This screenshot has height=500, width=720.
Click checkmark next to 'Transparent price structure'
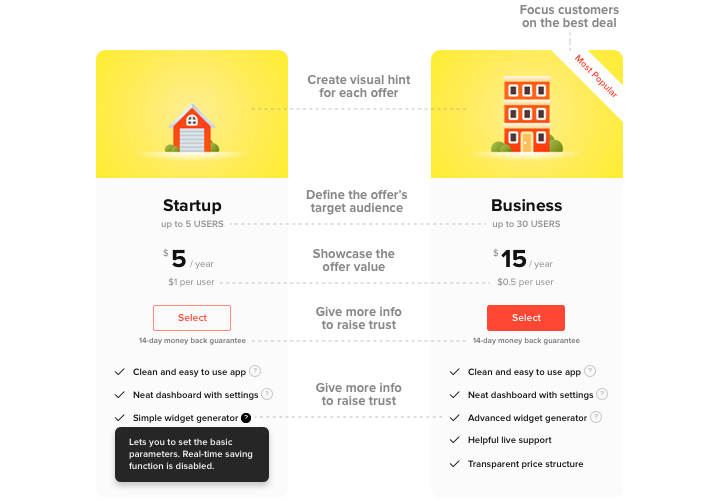tap(455, 464)
